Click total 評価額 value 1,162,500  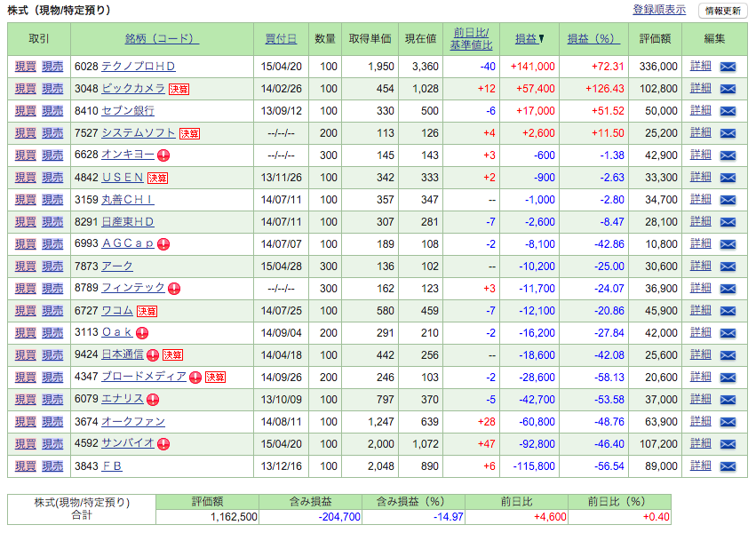coord(234,517)
